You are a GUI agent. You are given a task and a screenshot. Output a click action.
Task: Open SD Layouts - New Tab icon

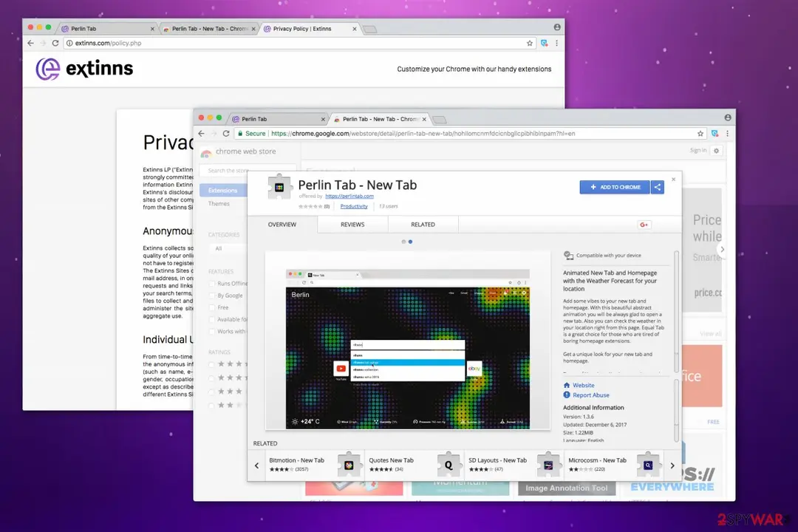(x=548, y=465)
